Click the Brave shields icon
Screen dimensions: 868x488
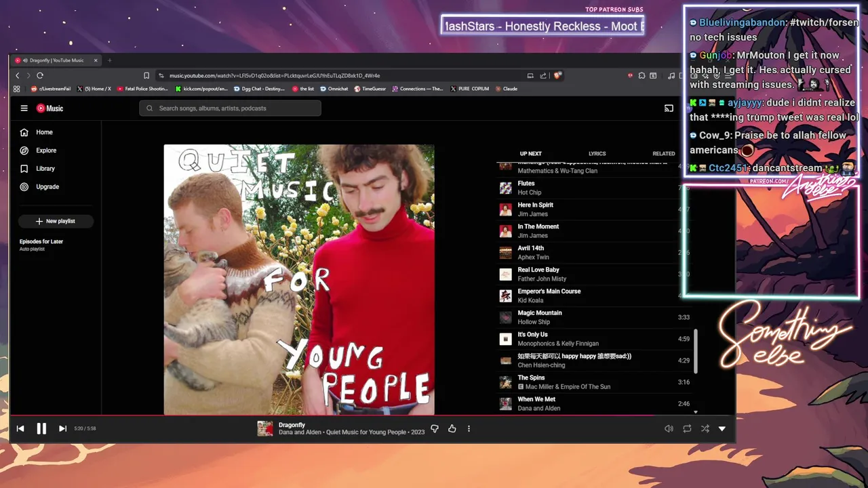(x=557, y=75)
